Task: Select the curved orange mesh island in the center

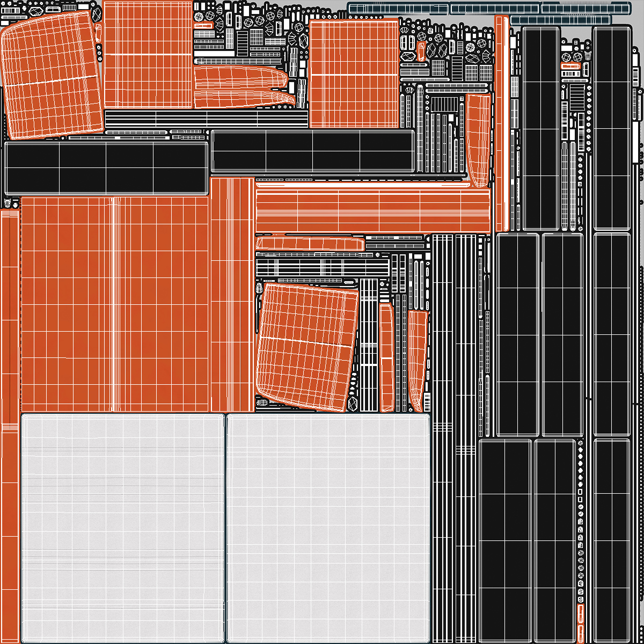Action: pos(307,348)
